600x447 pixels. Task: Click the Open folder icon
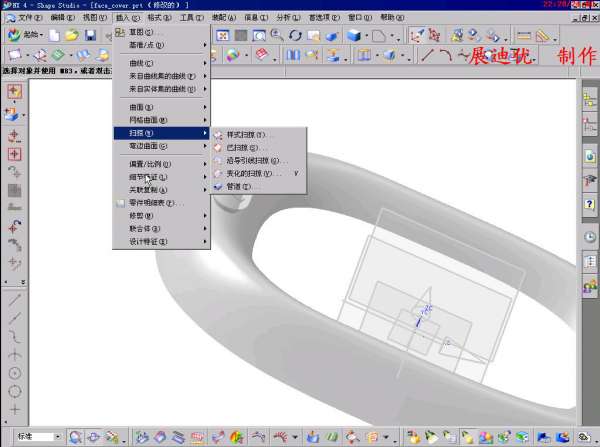click(72, 36)
